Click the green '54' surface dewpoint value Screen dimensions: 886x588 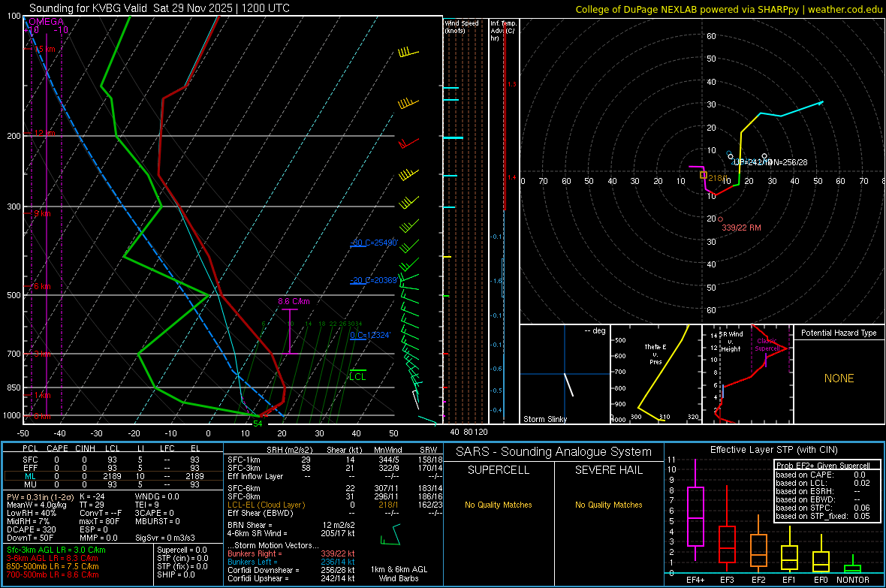pyautogui.click(x=258, y=424)
